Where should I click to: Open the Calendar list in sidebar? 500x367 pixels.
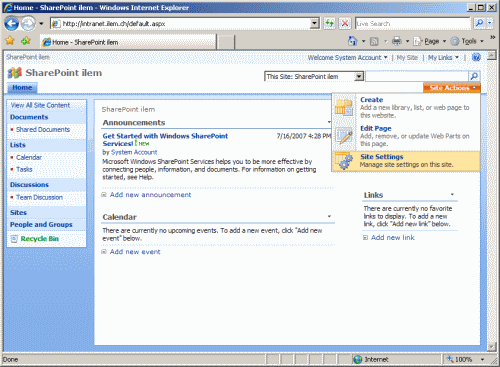[x=29, y=157]
